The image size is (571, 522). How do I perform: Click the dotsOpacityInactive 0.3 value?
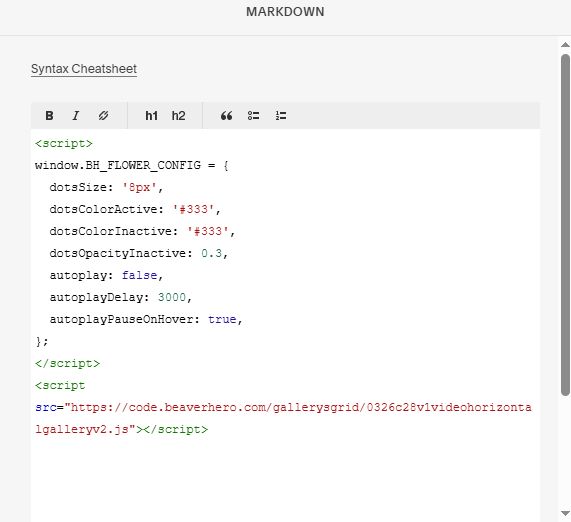tap(212, 253)
